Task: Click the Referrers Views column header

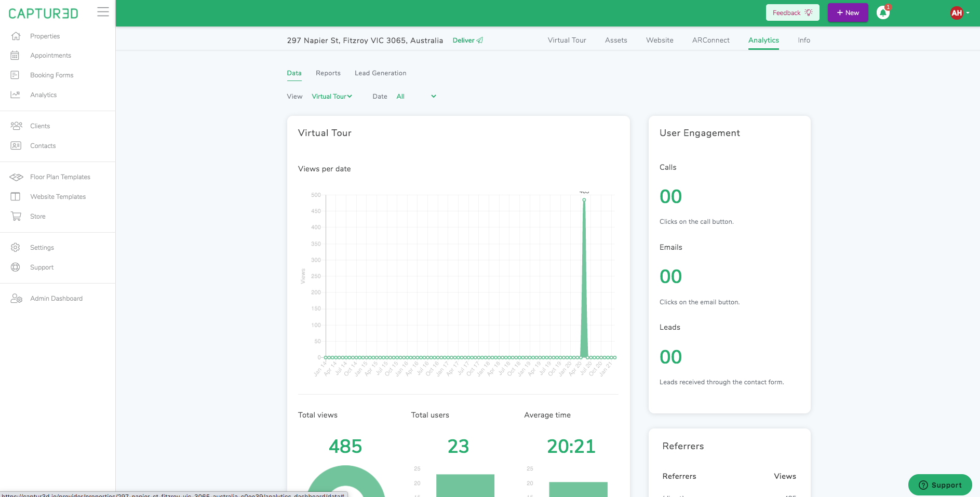Action: pyautogui.click(x=785, y=476)
